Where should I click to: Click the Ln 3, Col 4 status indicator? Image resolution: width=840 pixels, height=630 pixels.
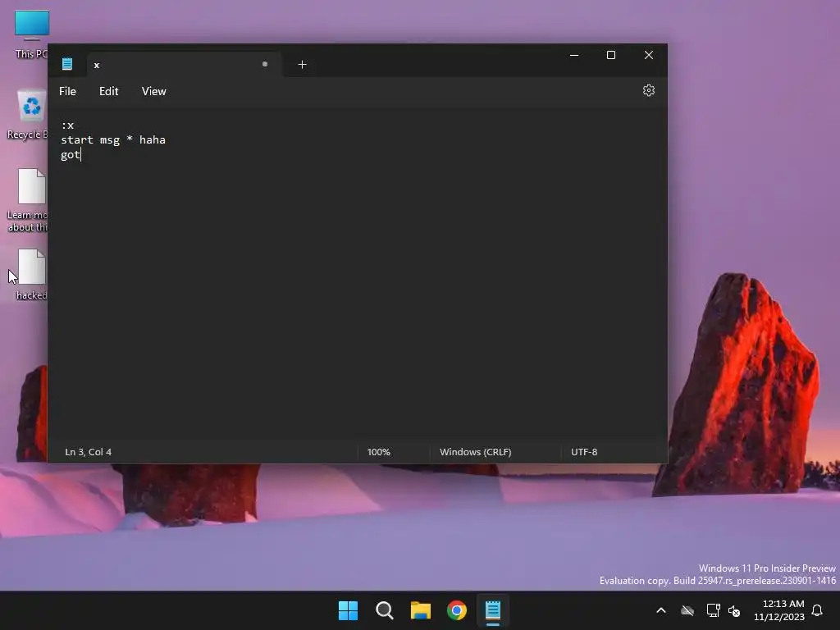(x=89, y=452)
